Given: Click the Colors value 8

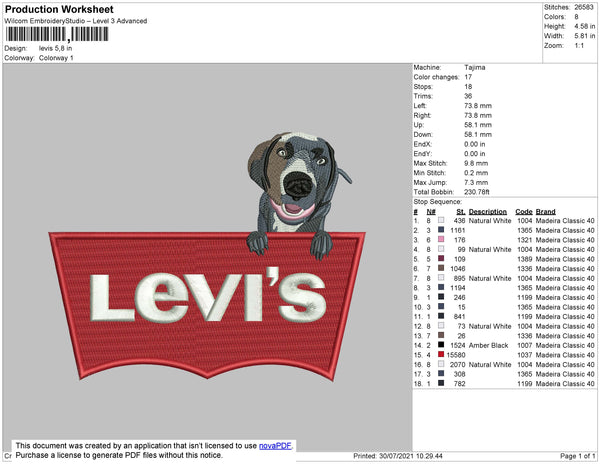Looking at the screenshot, I should [x=576, y=17].
